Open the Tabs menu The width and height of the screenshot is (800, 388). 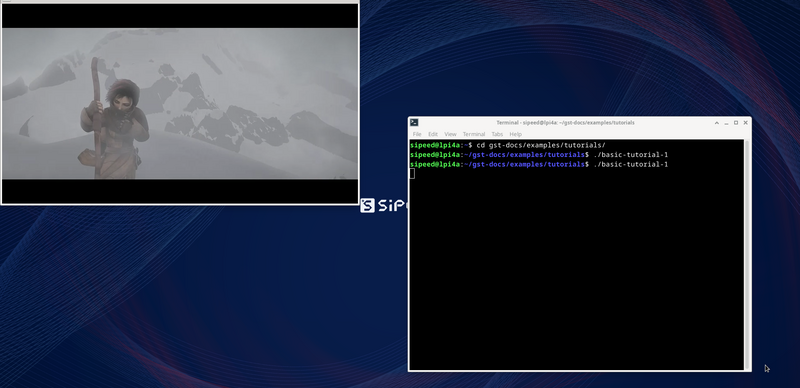[x=497, y=134]
